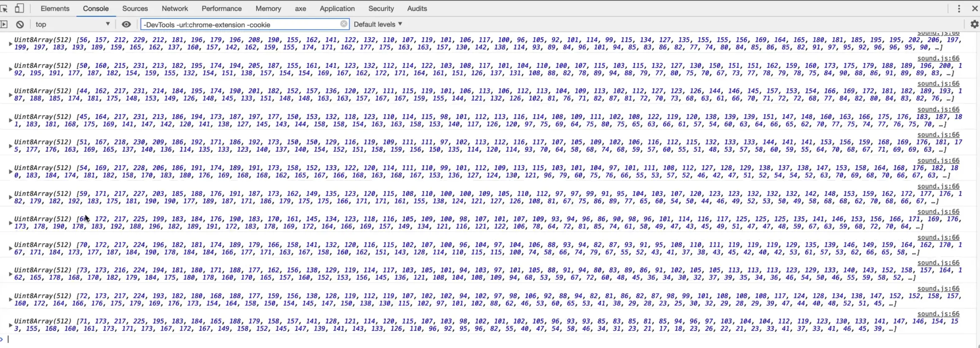
Task: Switch to the Elements tab
Action: (x=55, y=8)
